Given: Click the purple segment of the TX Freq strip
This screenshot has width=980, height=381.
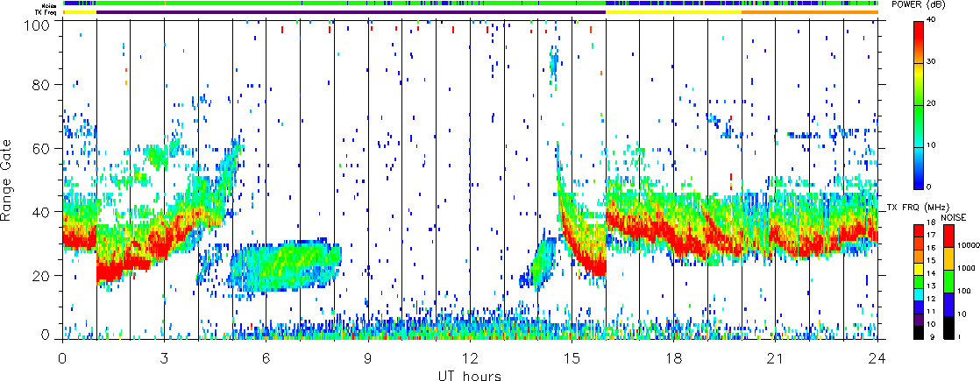Looking at the screenshot, I should point(352,12).
